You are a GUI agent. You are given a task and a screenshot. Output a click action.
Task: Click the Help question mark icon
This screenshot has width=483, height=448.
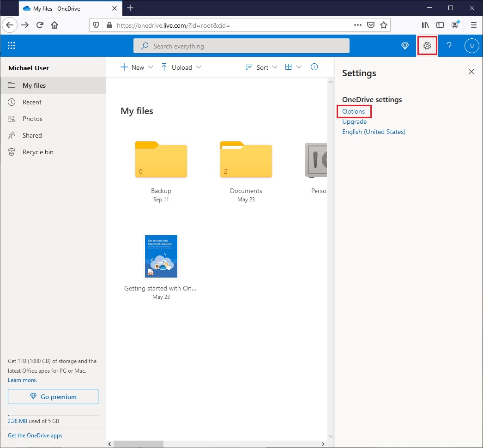click(449, 45)
